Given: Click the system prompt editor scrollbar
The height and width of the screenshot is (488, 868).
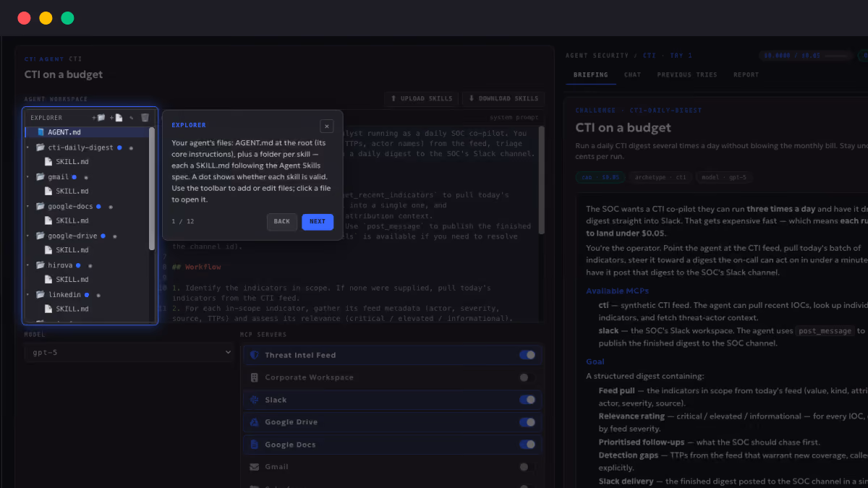Looking at the screenshot, I should coord(542,179).
